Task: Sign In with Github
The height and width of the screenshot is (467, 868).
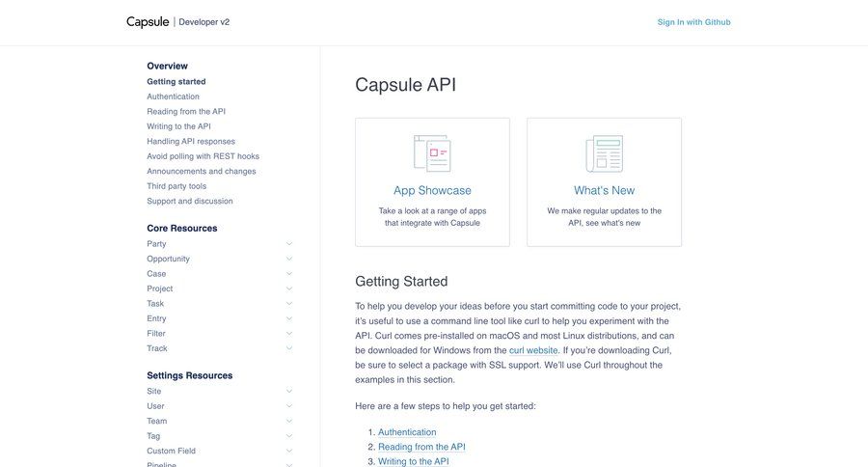Action: coord(693,22)
